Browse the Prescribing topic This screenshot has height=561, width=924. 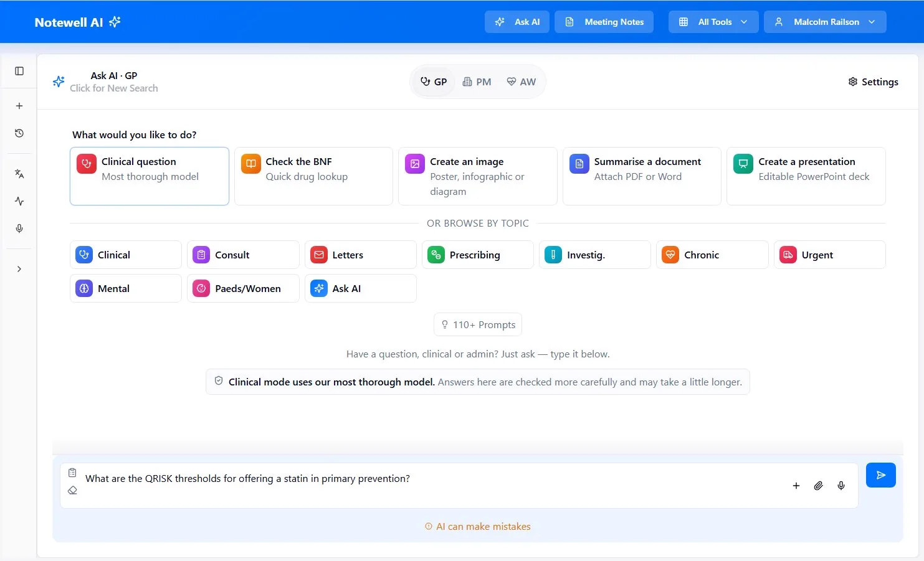(478, 255)
